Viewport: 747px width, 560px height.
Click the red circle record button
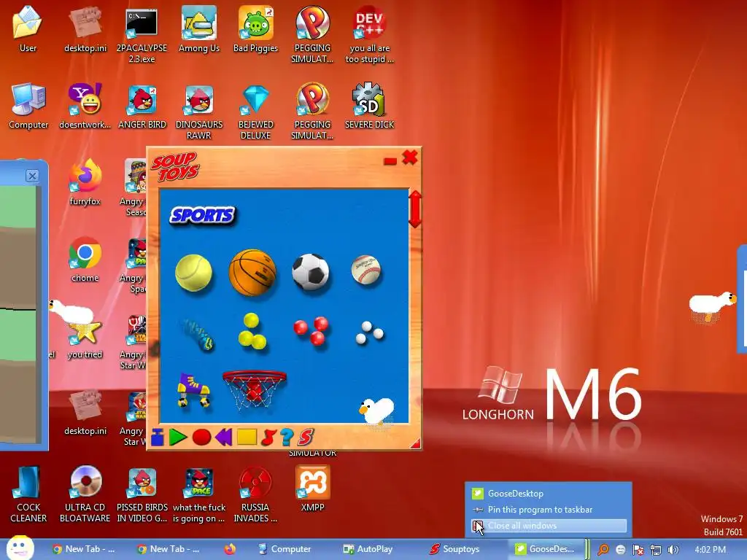pos(201,437)
